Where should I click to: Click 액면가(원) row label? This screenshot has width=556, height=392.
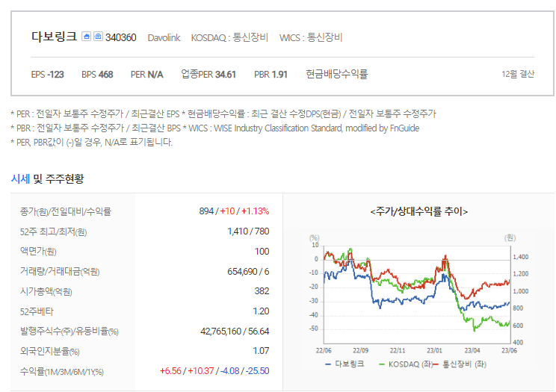(38, 252)
